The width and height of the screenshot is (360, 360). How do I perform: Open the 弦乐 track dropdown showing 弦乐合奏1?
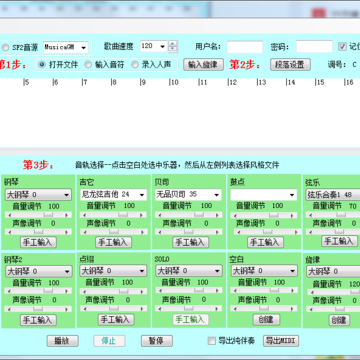(333, 195)
